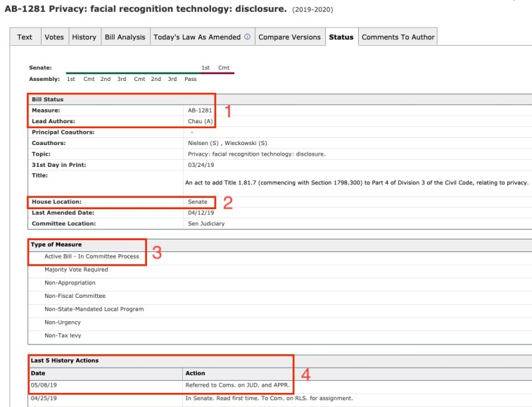Click the info icon beside Today's Law As Amended
532x407 pixels.
coord(247,37)
